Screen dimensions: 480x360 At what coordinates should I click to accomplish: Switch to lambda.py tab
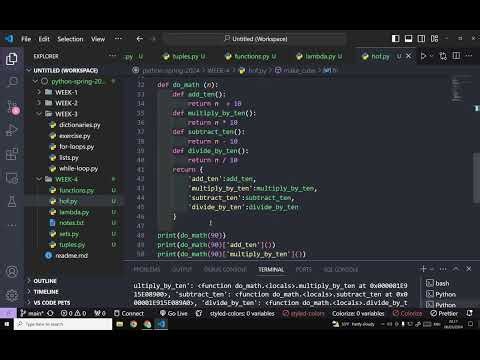click(319, 56)
